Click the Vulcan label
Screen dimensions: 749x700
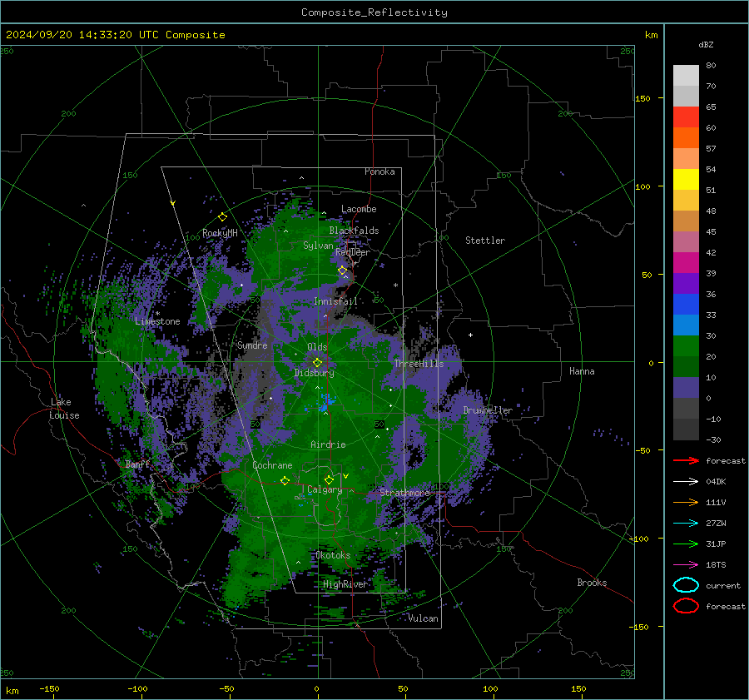423,618
